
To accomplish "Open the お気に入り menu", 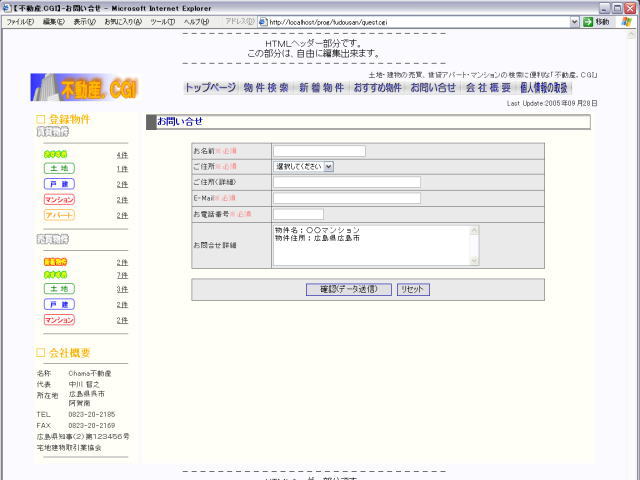I will [122, 21].
